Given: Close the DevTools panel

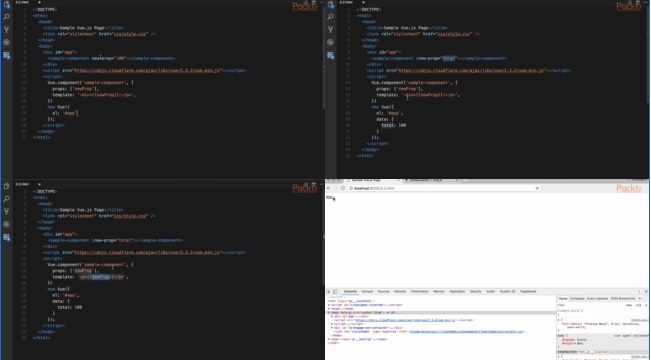Looking at the screenshot, I should tap(646, 291).
